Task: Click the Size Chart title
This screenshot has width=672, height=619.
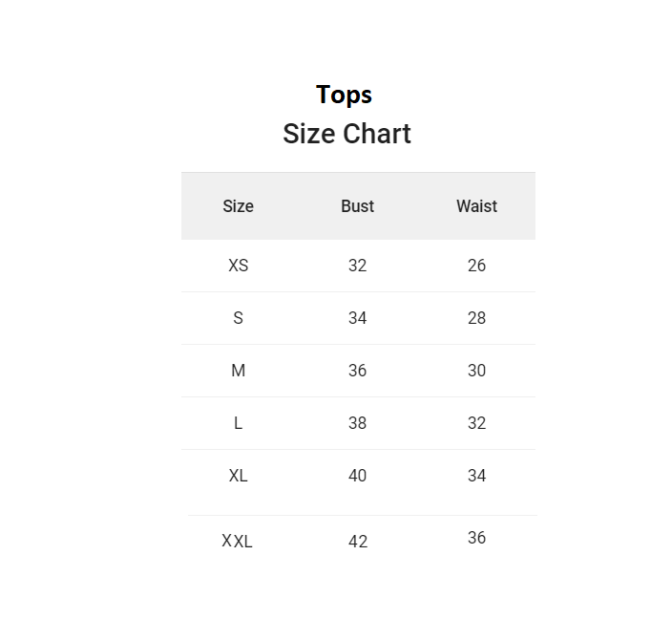Action: point(346,134)
